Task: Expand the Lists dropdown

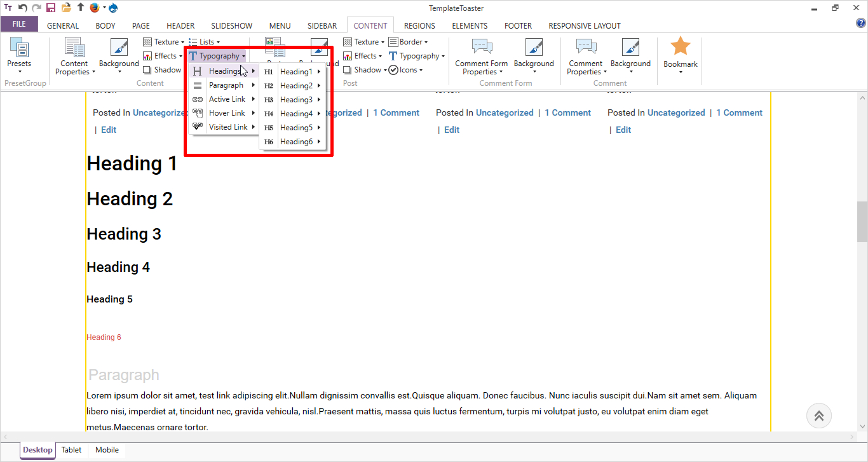Action: (205, 42)
